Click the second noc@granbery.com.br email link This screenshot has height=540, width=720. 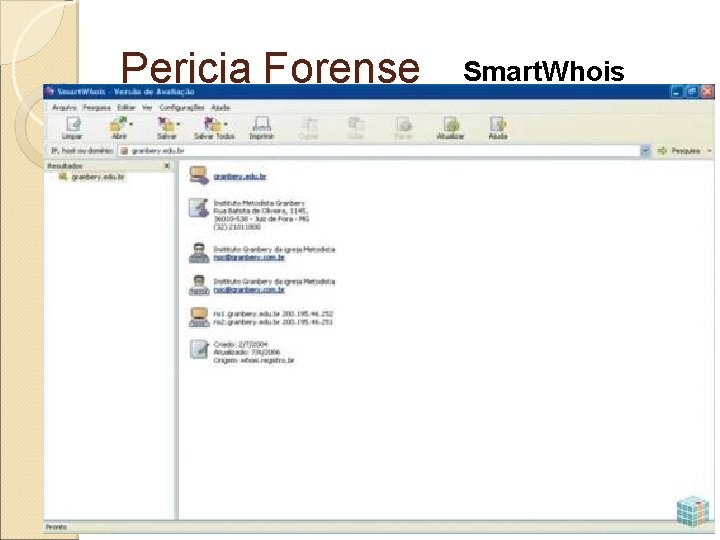tap(249, 290)
